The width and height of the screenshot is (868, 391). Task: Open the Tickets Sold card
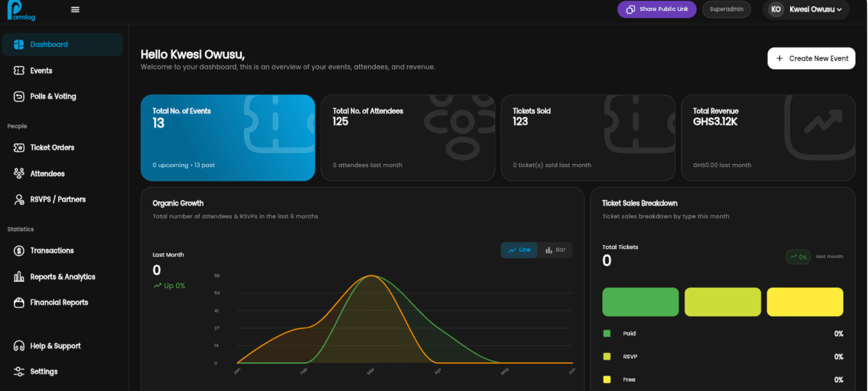pyautogui.click(x=588, y=138)
